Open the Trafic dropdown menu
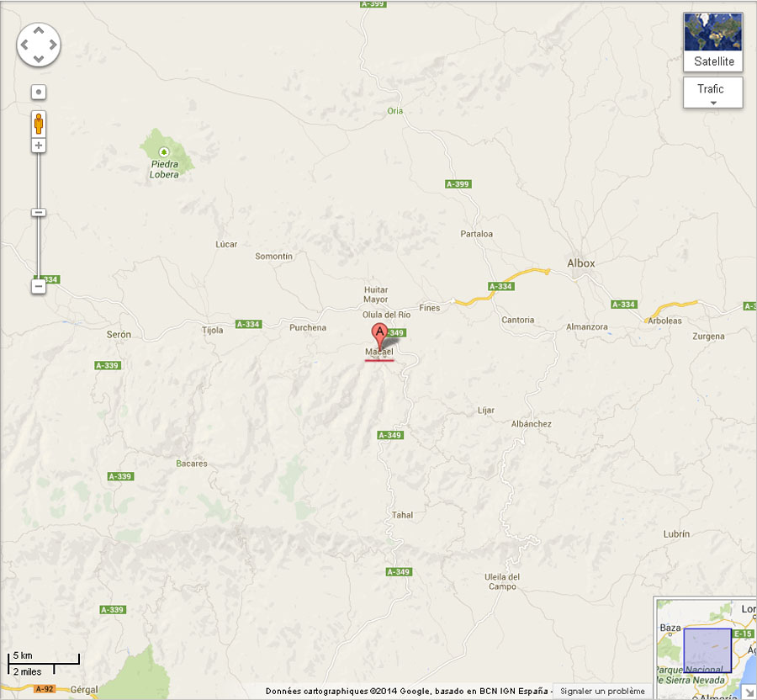 tap(713, 93)
